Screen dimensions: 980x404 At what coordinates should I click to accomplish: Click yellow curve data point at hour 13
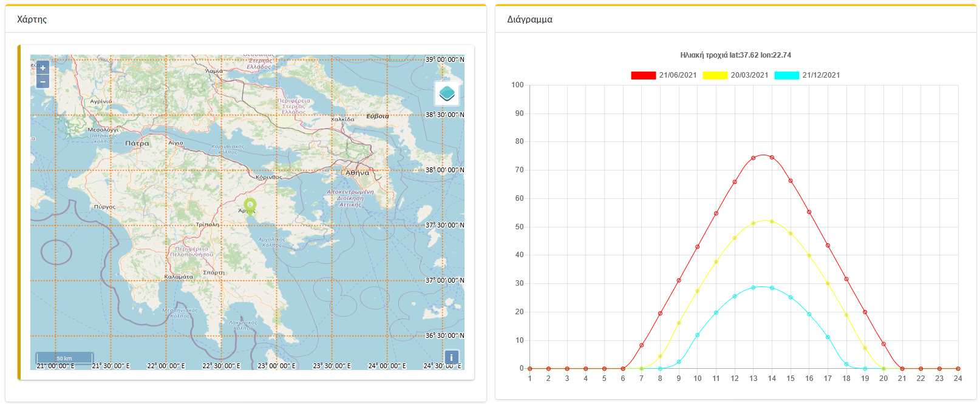click(x=754, y=224)
